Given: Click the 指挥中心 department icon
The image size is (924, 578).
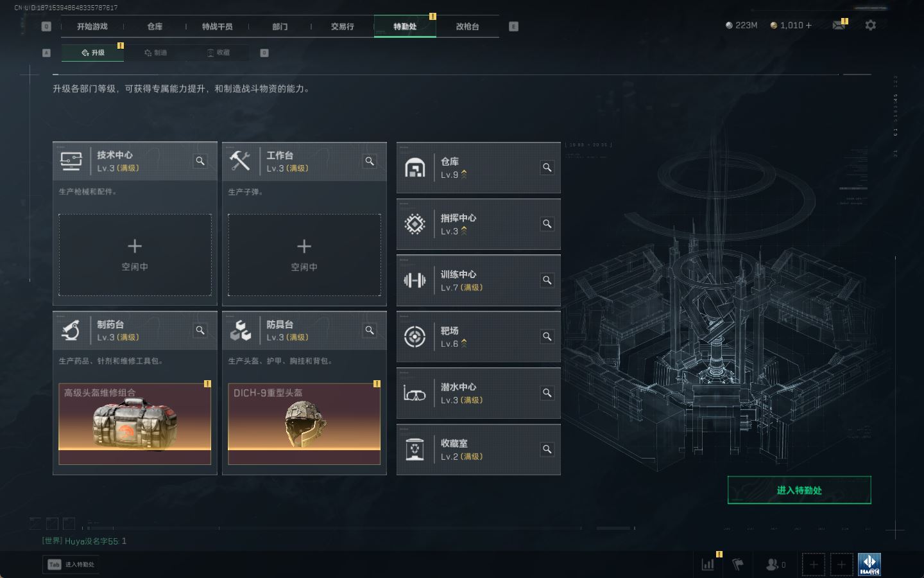Looking at the screenshot, I should pos(415,224).
